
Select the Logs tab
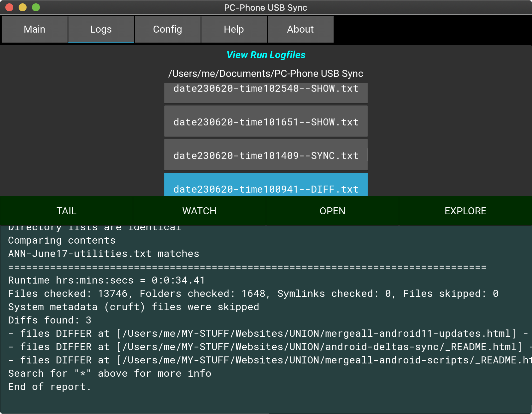[101, 29]
